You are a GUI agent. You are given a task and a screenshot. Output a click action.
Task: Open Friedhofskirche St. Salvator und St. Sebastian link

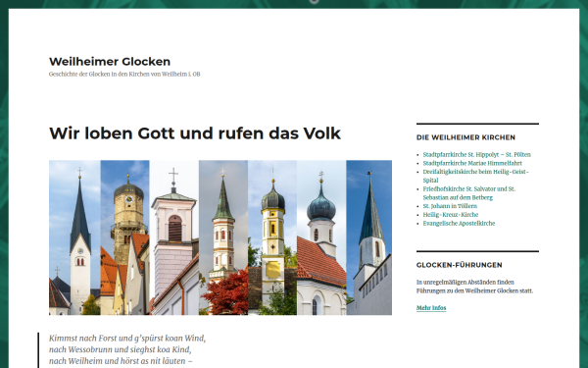468,193
